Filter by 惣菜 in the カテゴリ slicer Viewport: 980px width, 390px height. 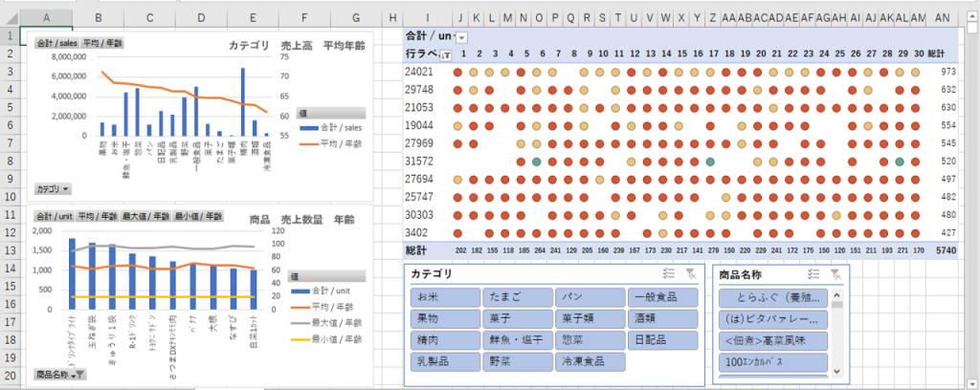590,340
